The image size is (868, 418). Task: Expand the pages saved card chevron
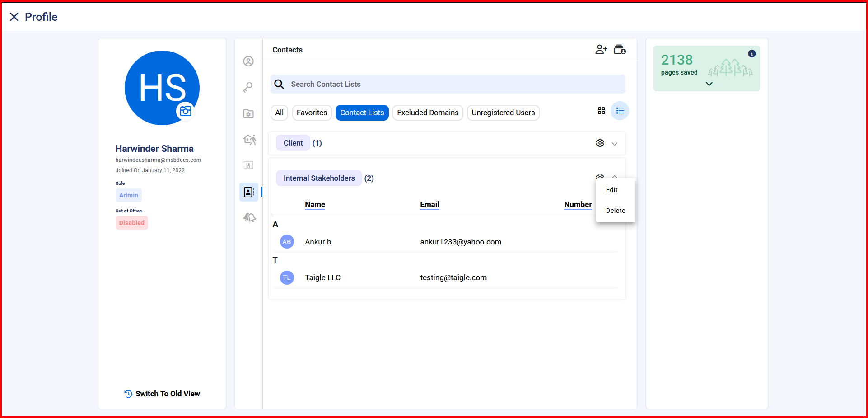pos(709,84)
